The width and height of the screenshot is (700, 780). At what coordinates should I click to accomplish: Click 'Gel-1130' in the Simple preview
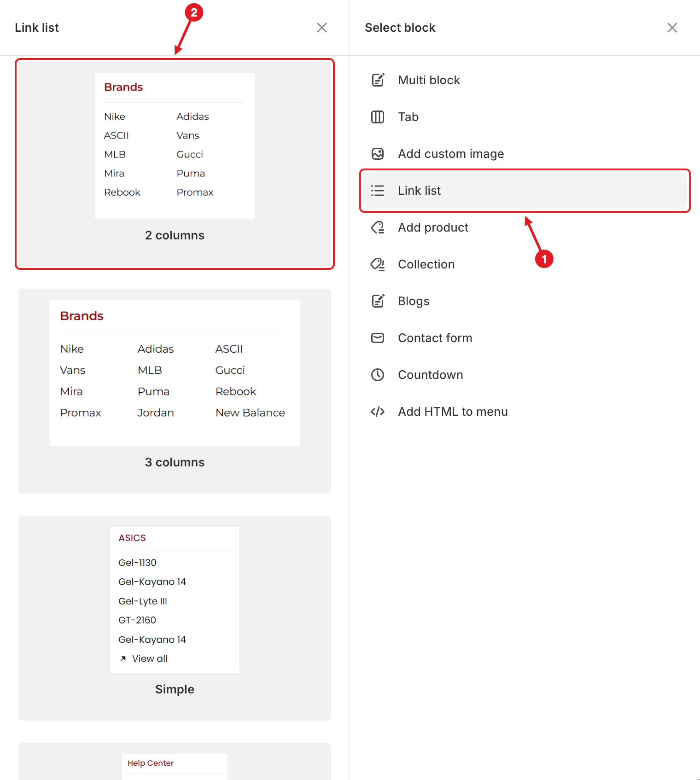point(137,563)
